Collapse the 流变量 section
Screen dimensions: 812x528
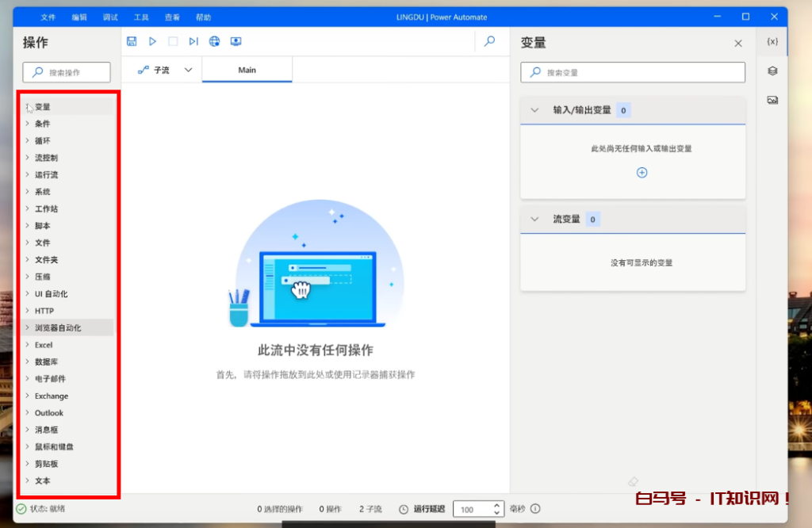(x=534, y=219)
